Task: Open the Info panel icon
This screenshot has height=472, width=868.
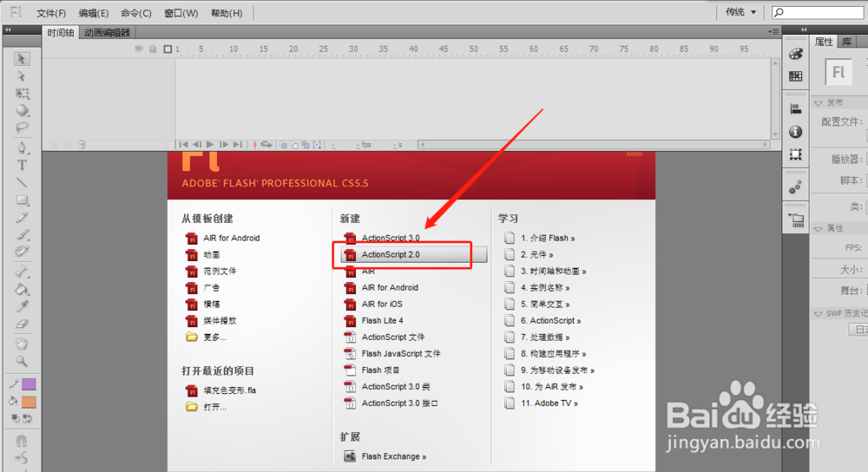Action: click(x=795, y=132)
